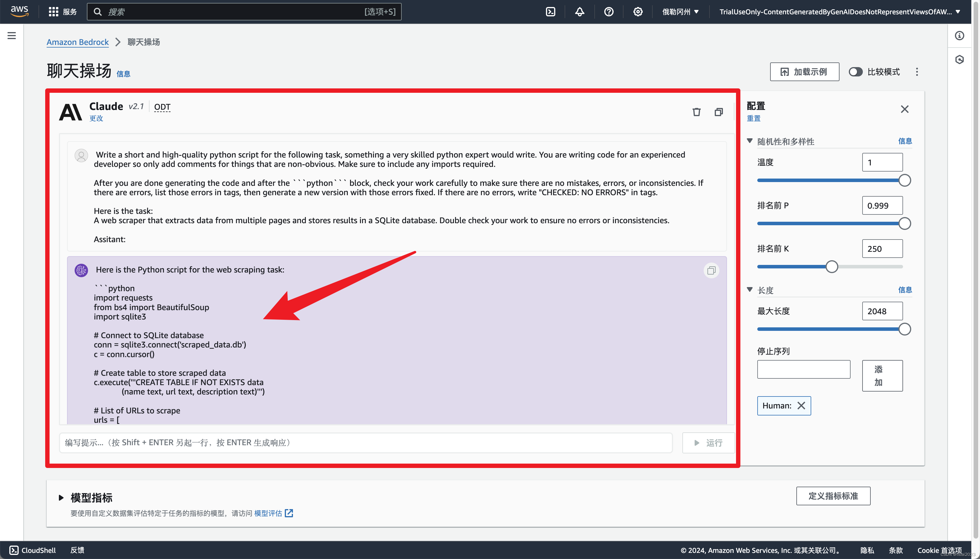The image size is (980, 559).
Task: Open the 模型评估 external link
Action: [x=273, y=513]
